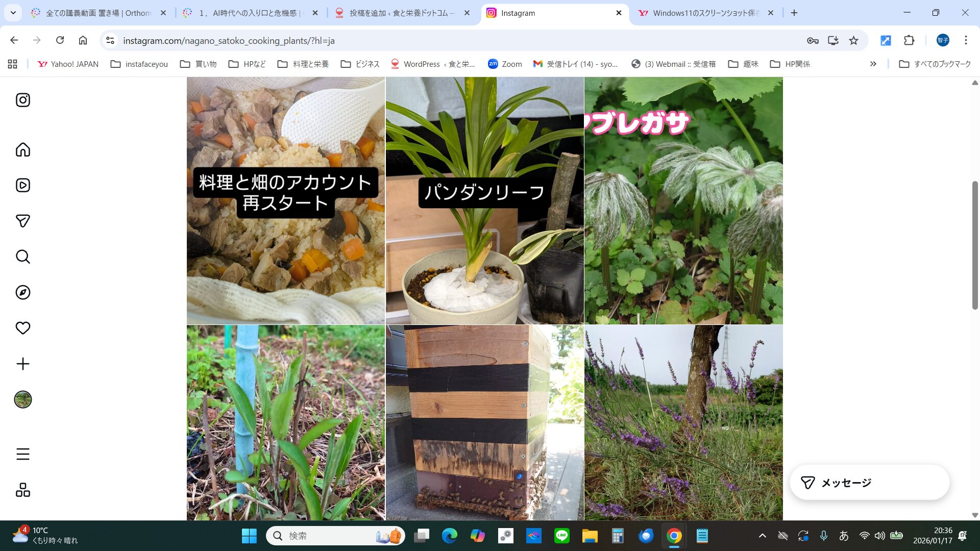Open direct messages paper plane icon

tap(23, 221)
